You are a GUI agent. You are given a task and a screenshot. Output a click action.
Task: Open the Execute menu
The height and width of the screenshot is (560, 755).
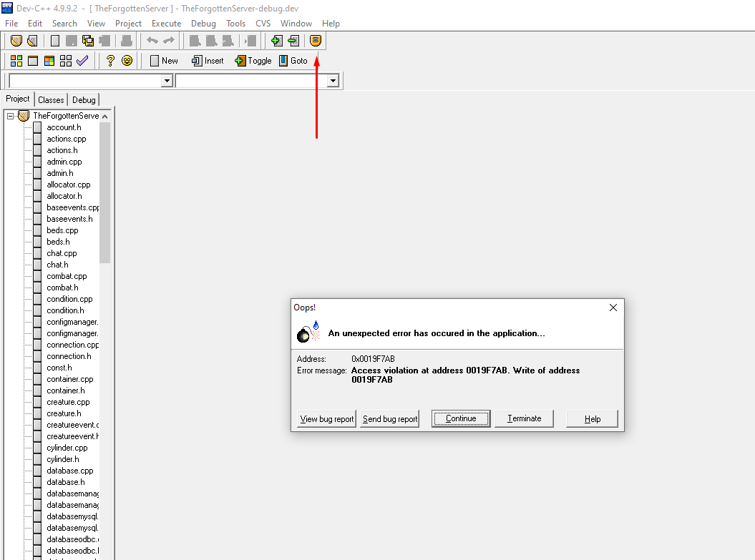tap(166, 24)
